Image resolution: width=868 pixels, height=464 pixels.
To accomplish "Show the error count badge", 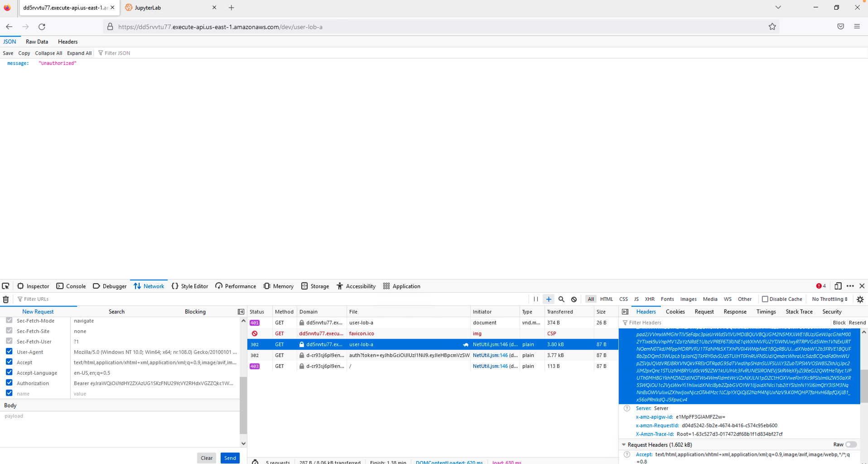I will [x=821, y=286].
